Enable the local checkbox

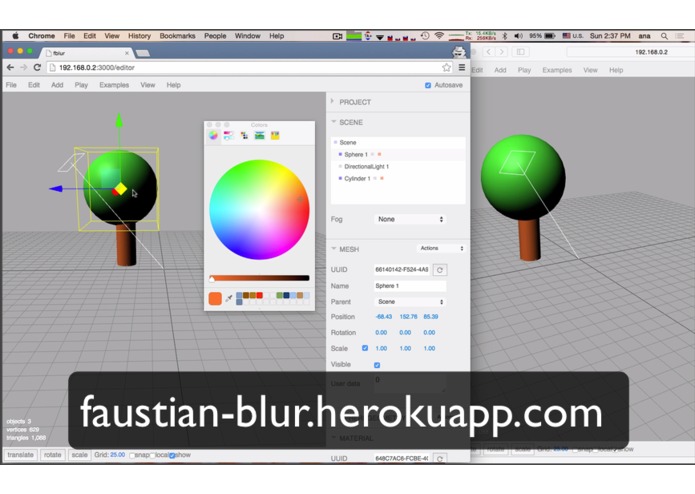tap(152, 455)
